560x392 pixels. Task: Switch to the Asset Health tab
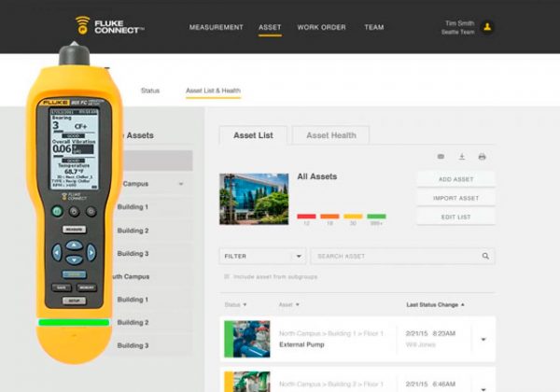pos(330,135)
